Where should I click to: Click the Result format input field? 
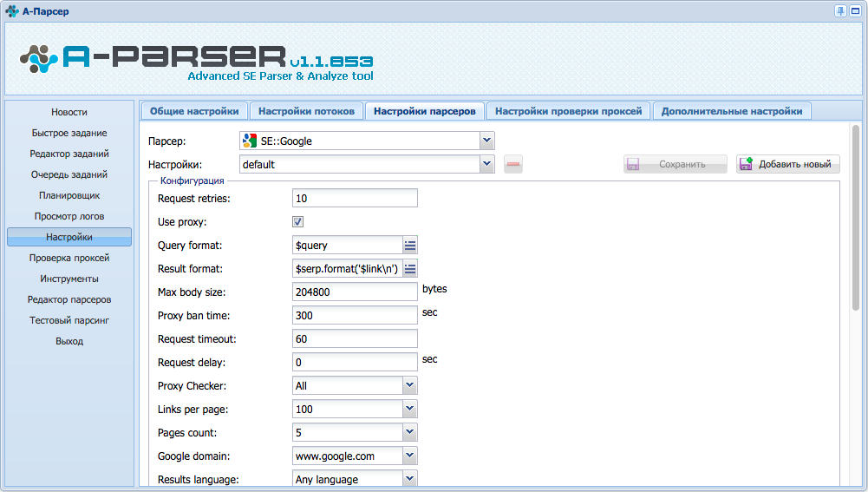pos(348,269)
